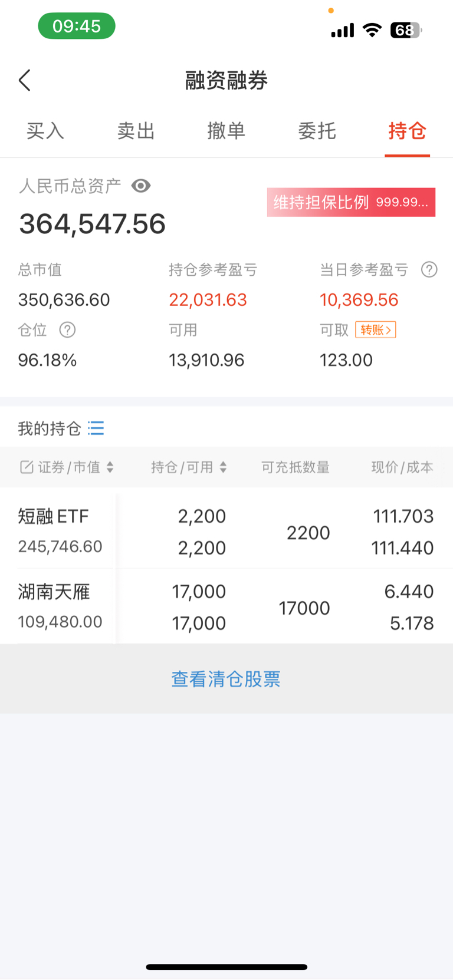Switch to the 卖出 tab

(x=136, y=131)
